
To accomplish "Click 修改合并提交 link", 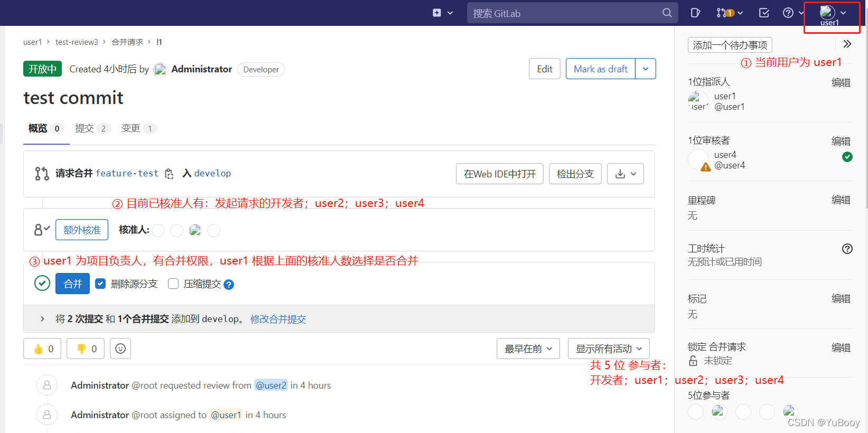I will [278, 319].
